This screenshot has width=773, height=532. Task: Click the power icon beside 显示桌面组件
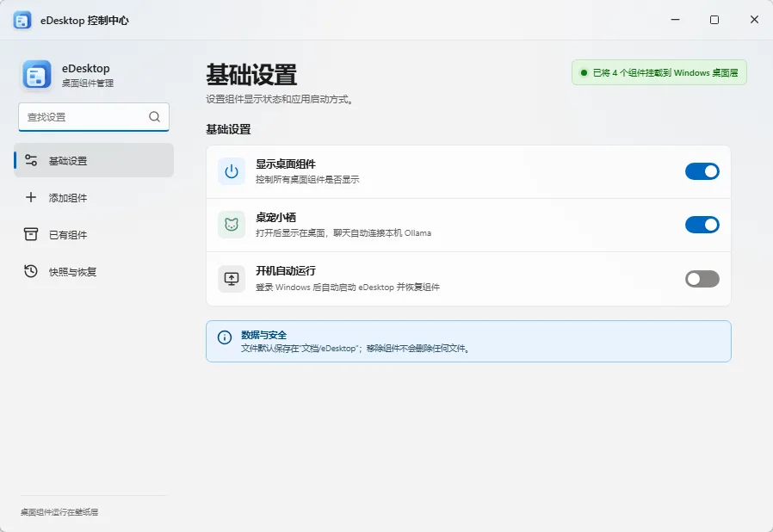(232, 171)
